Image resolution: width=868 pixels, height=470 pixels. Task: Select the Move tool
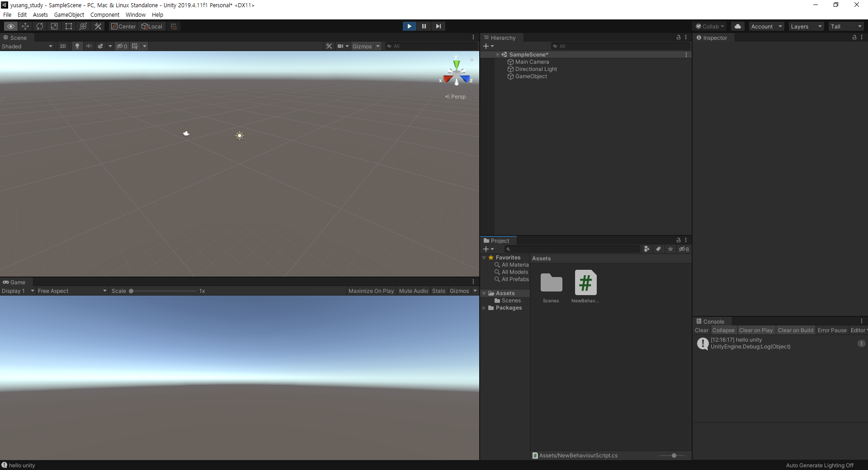click(x=25, y=26)
